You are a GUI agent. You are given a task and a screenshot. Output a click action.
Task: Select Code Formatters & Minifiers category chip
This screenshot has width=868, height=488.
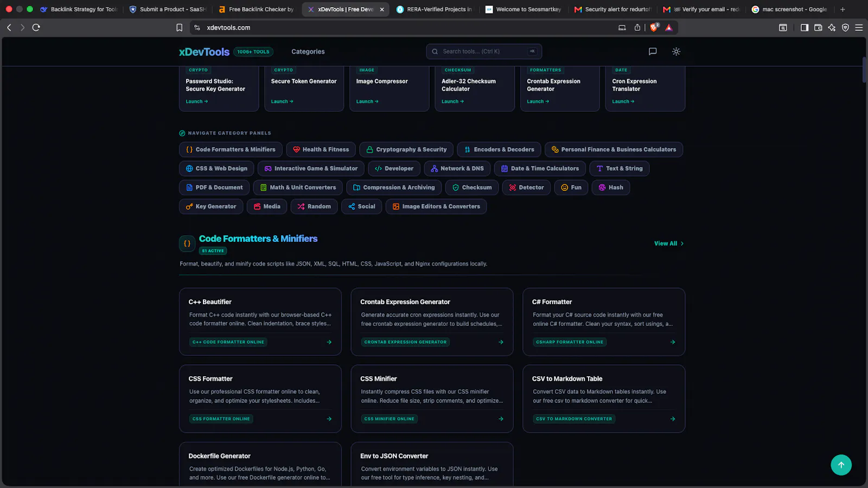point(231,150)
